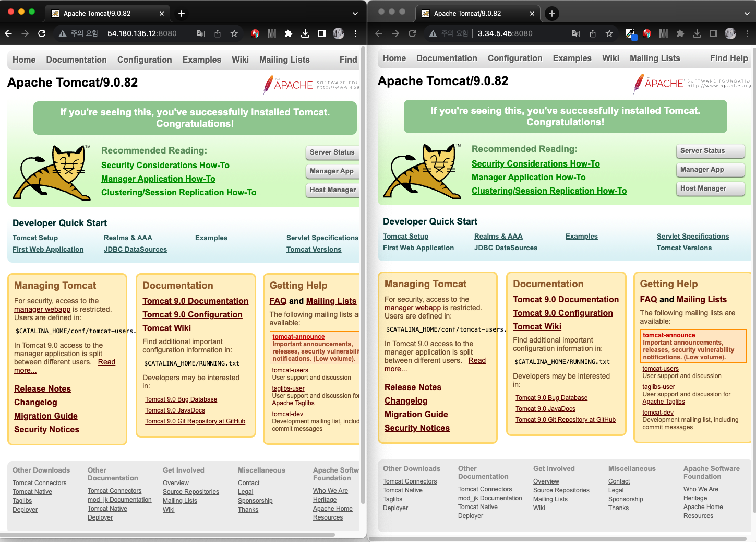Click not-secure warning icon for 54.180.135.12
Screen dimensions: 756x542
point(63,33)
